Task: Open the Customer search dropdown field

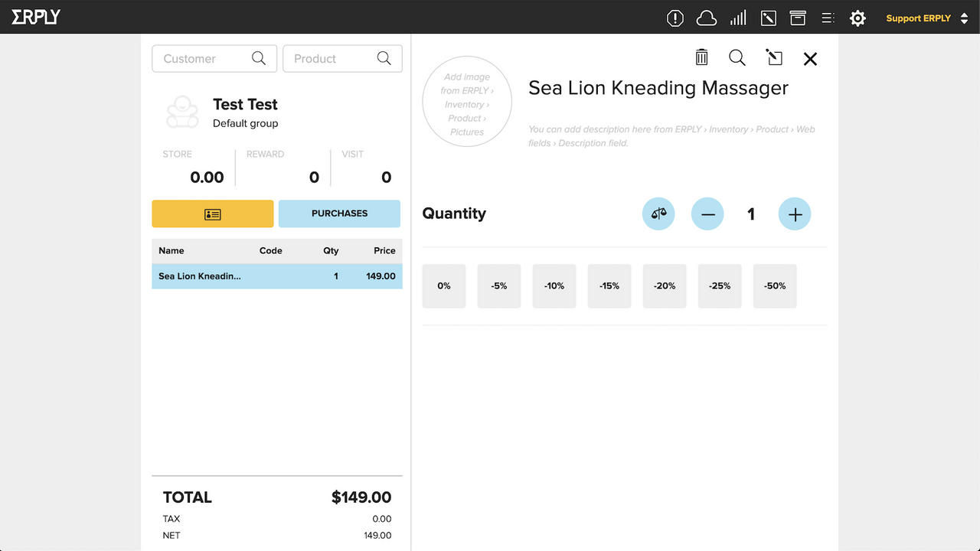Action: pyautogui.click(x=214, y=58)
